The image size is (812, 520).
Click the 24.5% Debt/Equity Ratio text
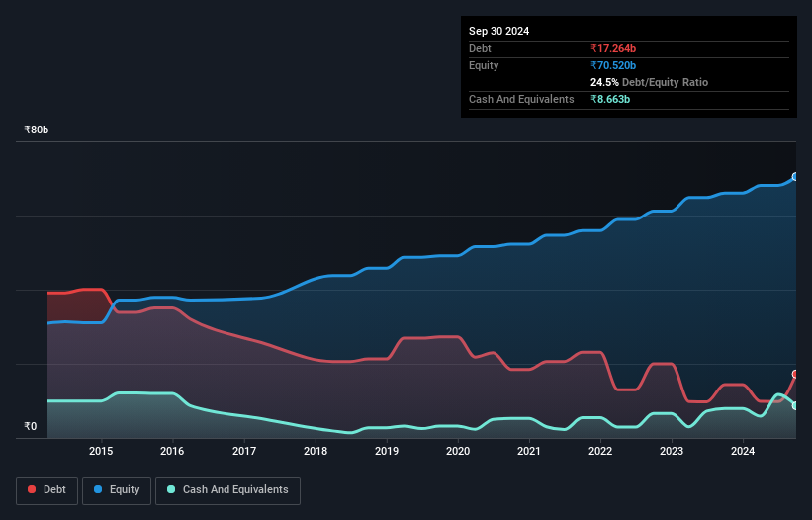650,82
